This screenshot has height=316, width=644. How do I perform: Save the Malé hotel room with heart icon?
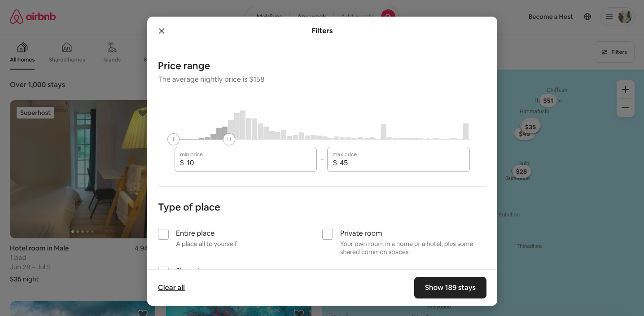(143, 113)
